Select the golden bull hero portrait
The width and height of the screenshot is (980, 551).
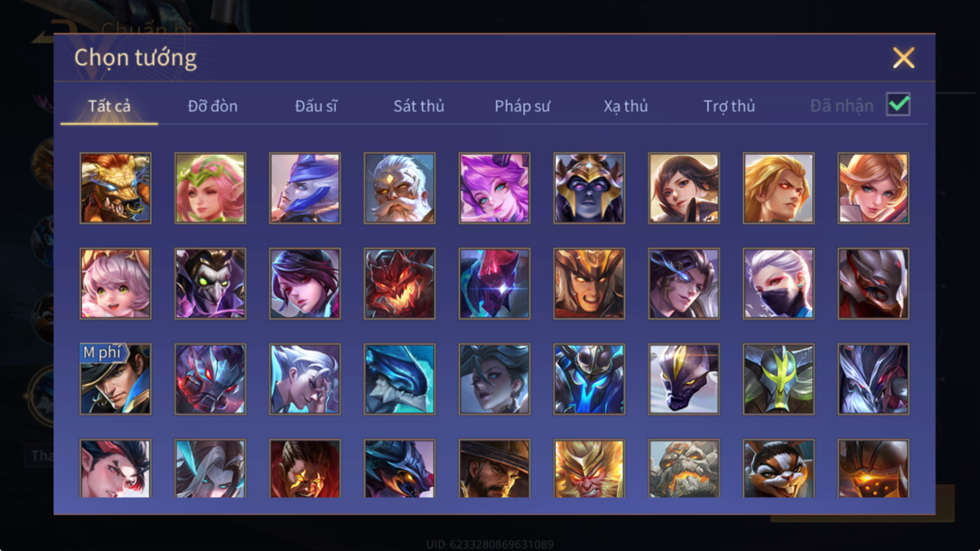(x=116, y=188)
